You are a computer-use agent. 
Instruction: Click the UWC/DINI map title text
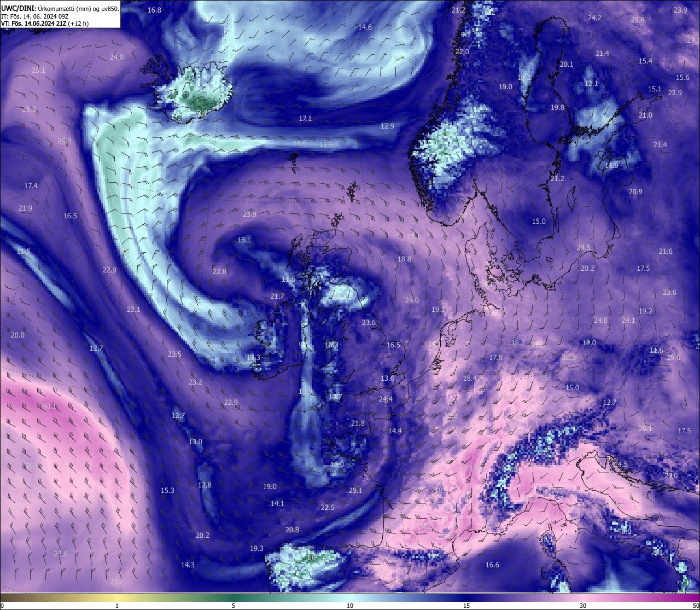click(60, 8)
